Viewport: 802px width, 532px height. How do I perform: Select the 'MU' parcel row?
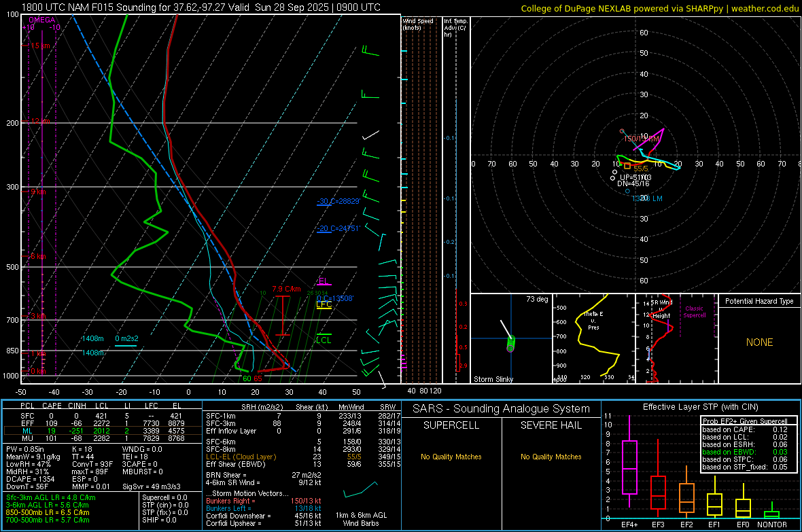[x=103, y=438]
